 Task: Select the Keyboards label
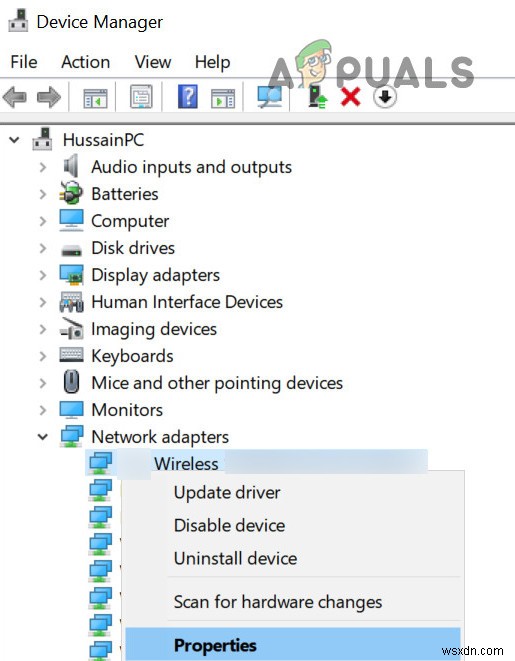coord(132,356)
